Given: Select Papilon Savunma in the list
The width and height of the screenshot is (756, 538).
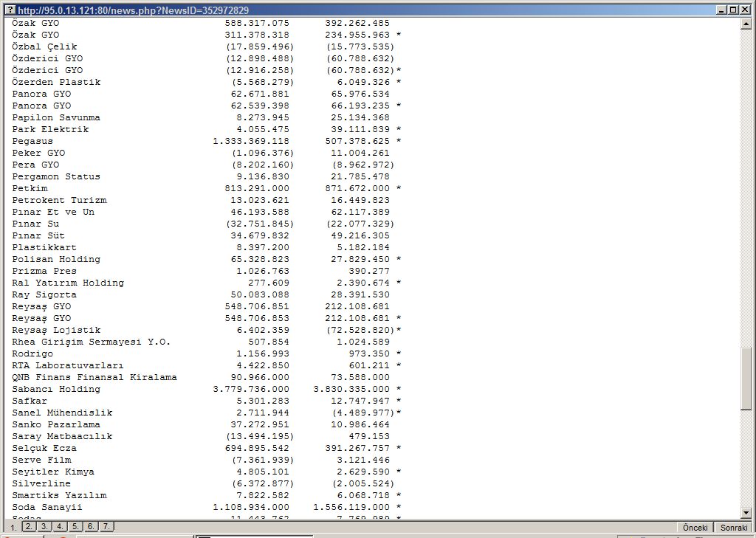Looking at the screenshot, I should pyautogui.click(x=56, y=117).
